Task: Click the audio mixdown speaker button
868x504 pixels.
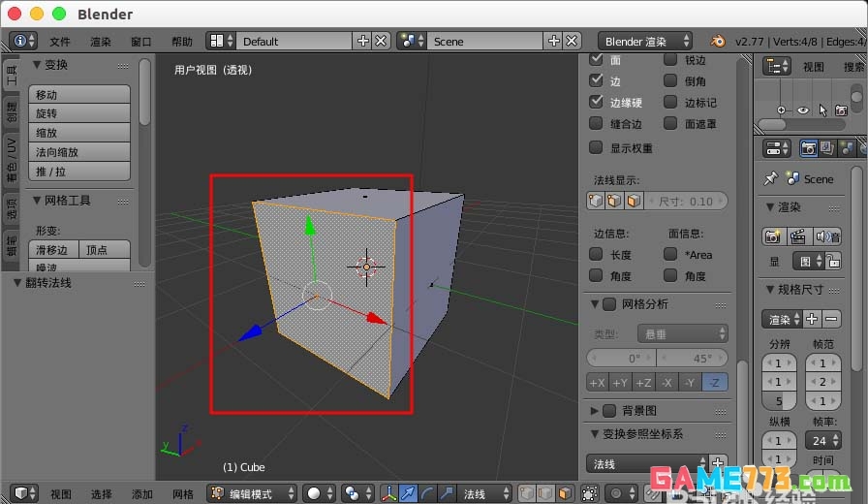Action: coord(827,236)
